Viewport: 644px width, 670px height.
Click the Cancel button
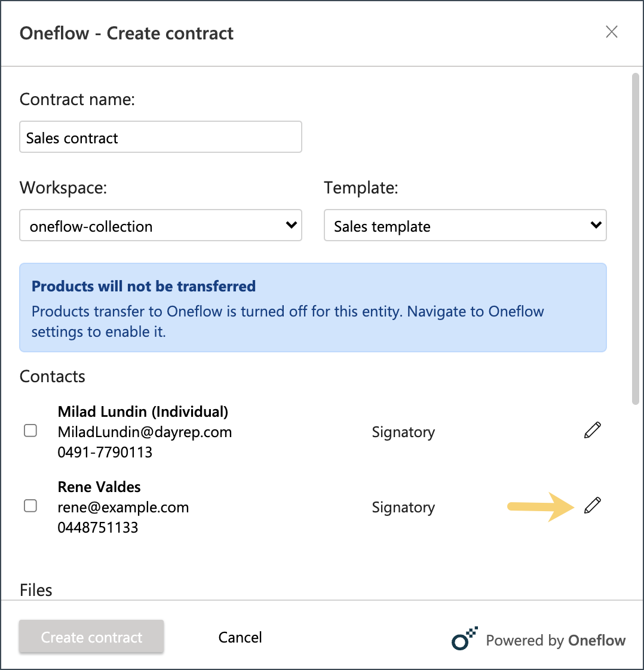tap(240, 637)
